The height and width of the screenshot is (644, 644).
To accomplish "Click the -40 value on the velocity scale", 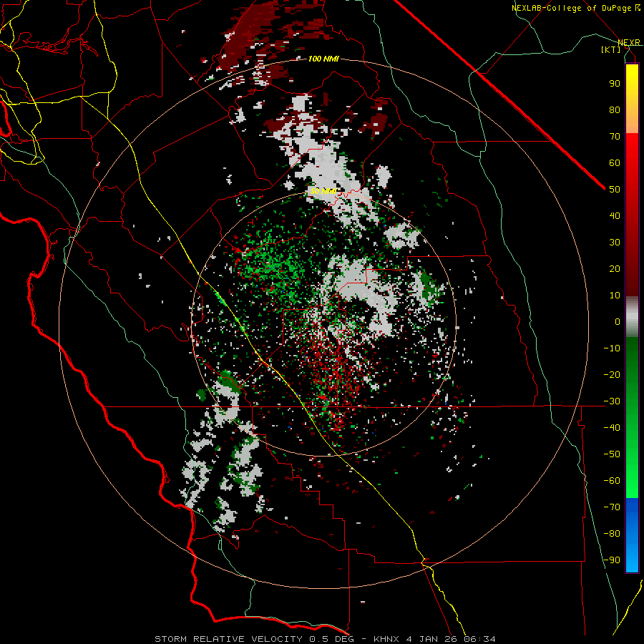I will 612,428.
